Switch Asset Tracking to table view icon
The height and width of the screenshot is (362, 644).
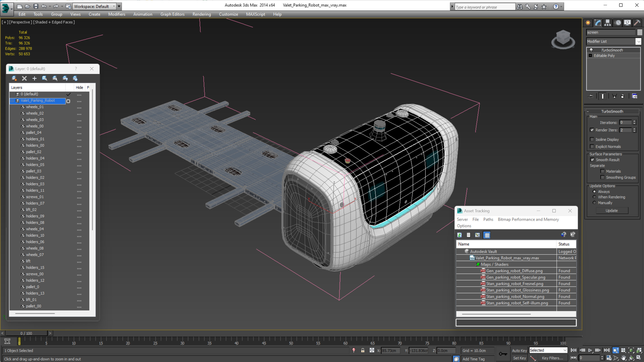click(x=487, y=235)
